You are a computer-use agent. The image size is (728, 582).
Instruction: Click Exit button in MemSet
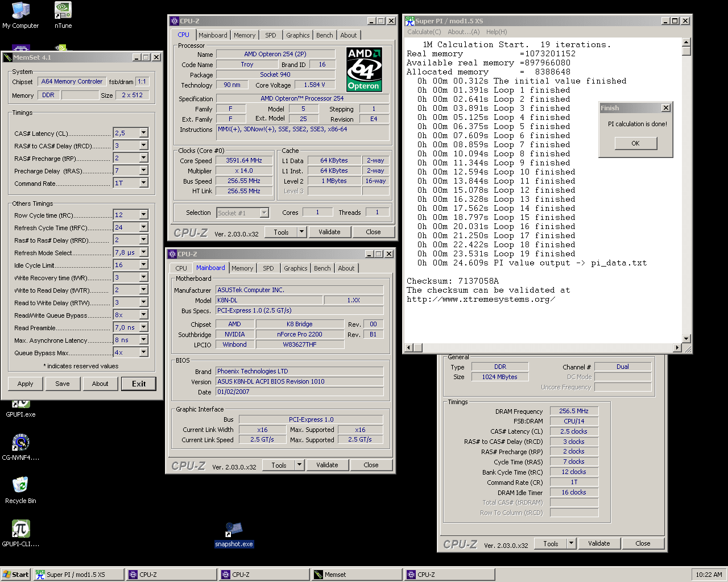point(139,384)
